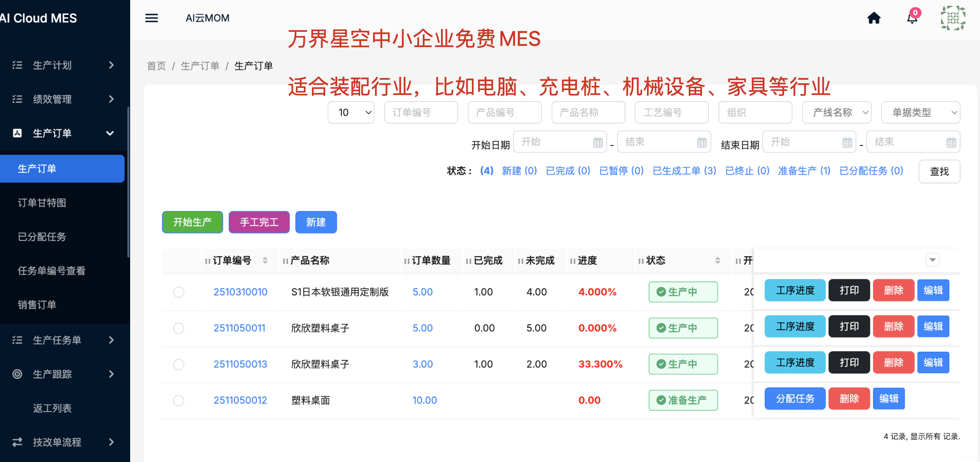This screenshot has width=980, height=462.
Task: Open the page size dropdown showing 10
Action: [351, 112]
